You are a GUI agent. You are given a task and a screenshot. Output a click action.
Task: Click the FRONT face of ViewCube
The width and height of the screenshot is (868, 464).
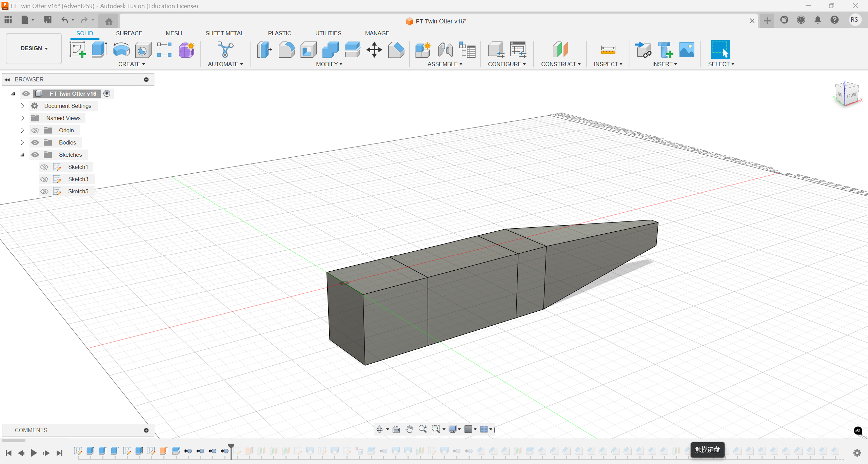pyautogui.click(x=851, y=96)
